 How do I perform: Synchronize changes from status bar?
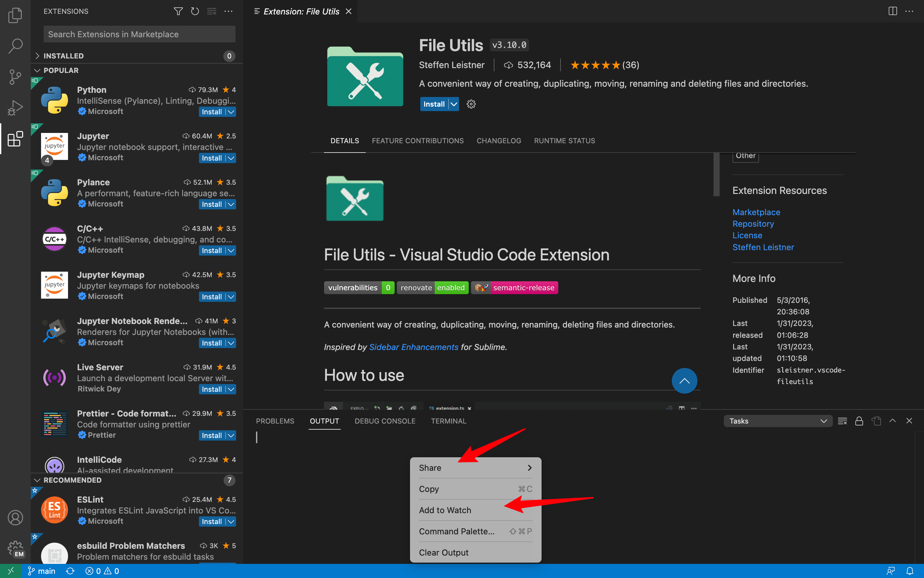tap(70, 571)
